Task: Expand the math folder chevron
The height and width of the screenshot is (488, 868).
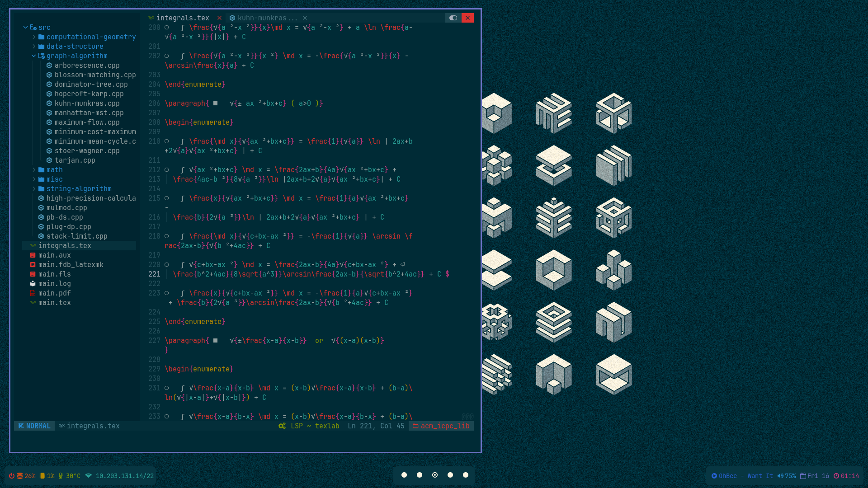Action: pos(34,170)
